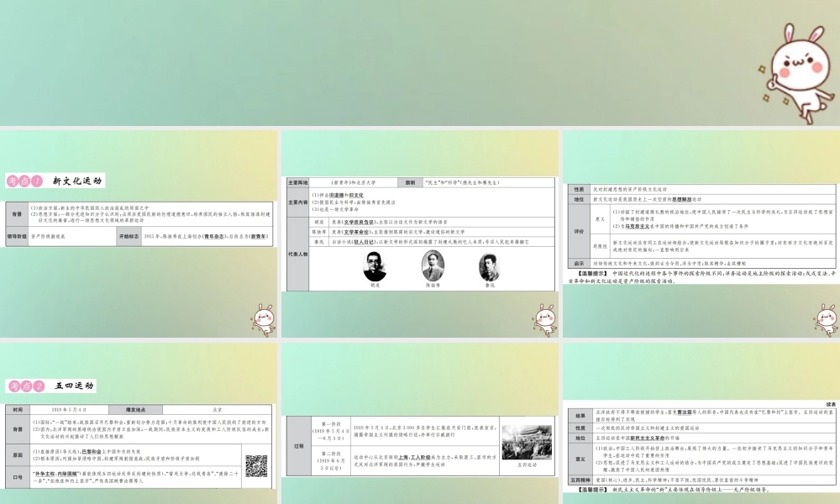Click the 爆发地点 header cell
Screen dimensions: 840x504
[x=135, y=410]
